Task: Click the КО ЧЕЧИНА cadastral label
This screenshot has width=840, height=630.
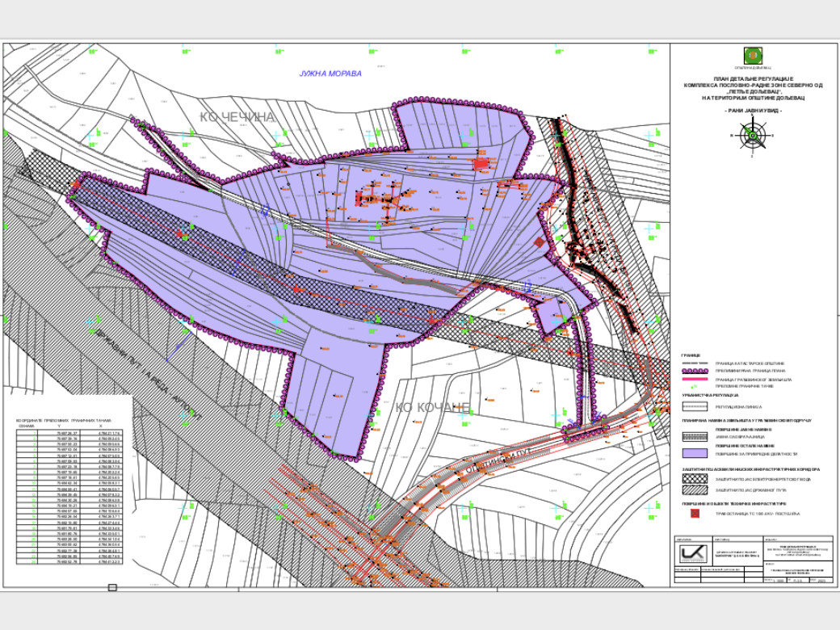Action: 237,118
